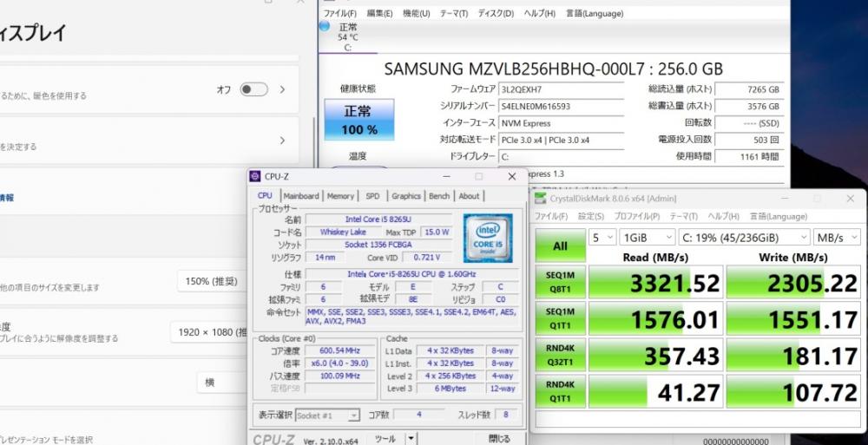Click the power-on hours value 1161 時間
Screen dimensions: 868x445
[x=750, y=157]
